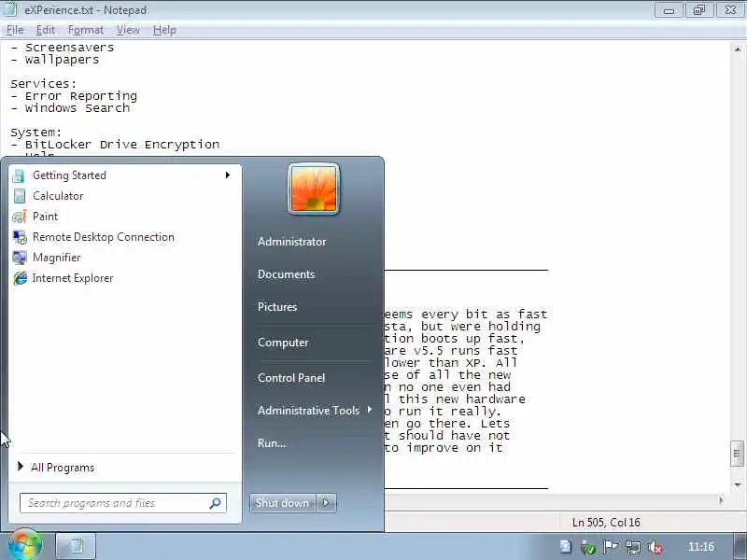The image size is (747, 560).
Task: Click the Paint palette icon
Action: coord(19,217)
